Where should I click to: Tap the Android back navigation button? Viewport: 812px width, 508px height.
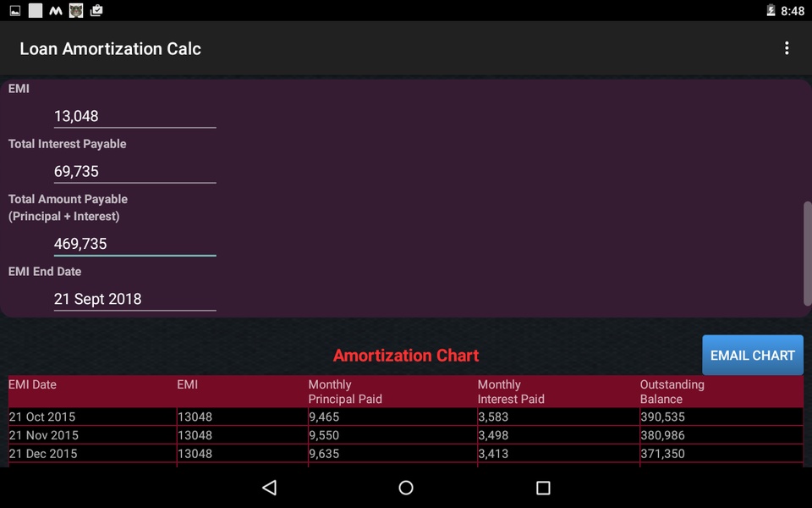(269, 488)
